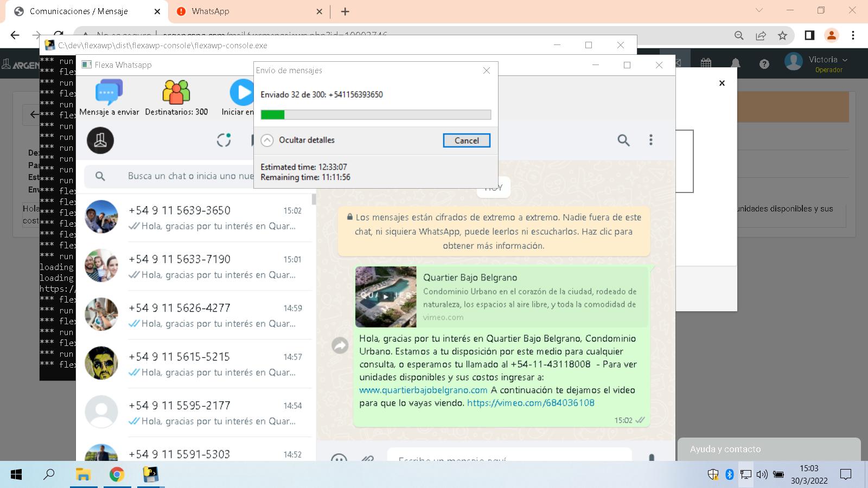Click avatar of 5633-7190 contact
Screen dimensions: 868x488
click(101, 266)
